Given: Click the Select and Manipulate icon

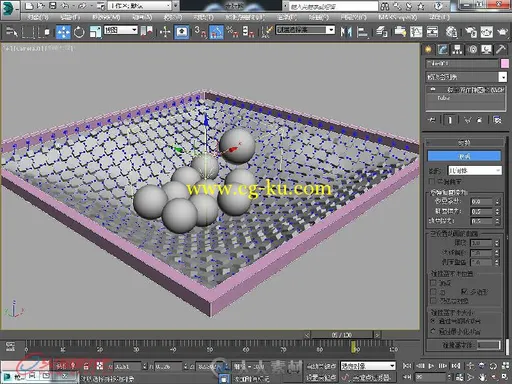Looking at the screenshot, I should 165,32.
